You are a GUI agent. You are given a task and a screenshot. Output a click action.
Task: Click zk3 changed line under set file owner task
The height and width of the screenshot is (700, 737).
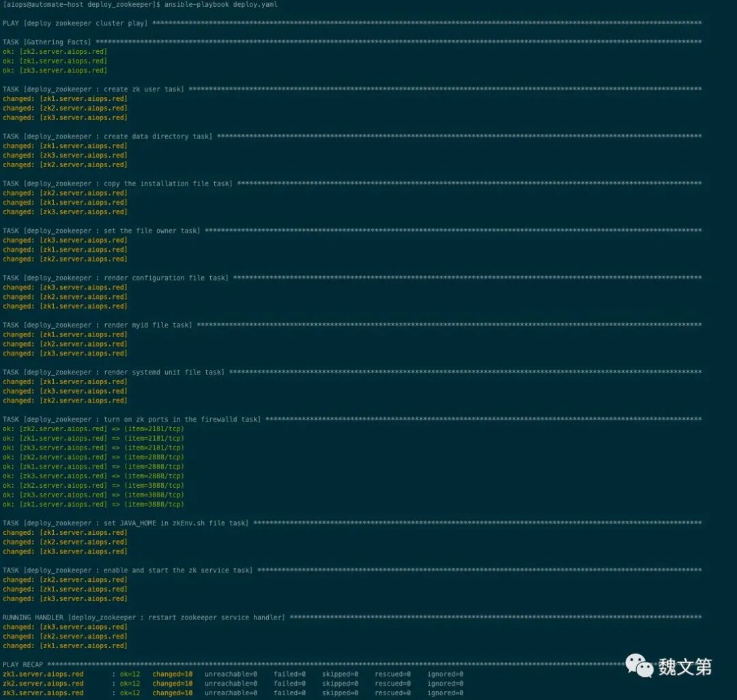coord(65,240)
